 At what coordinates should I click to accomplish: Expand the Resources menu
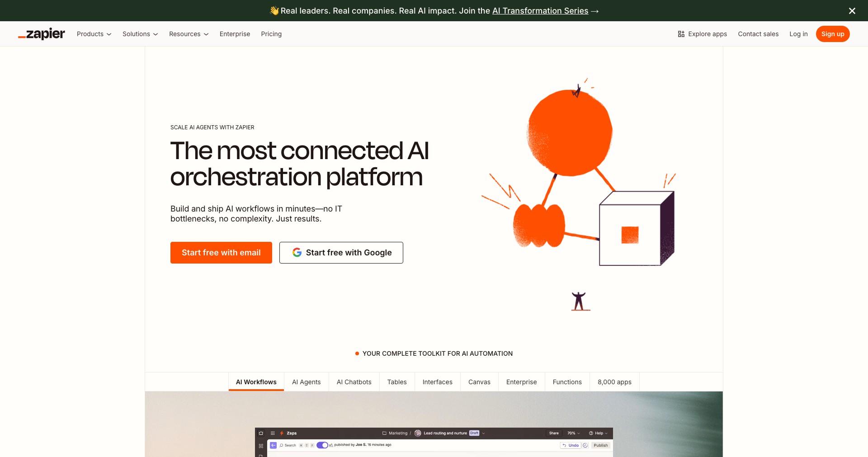click(x=189, y=34)
